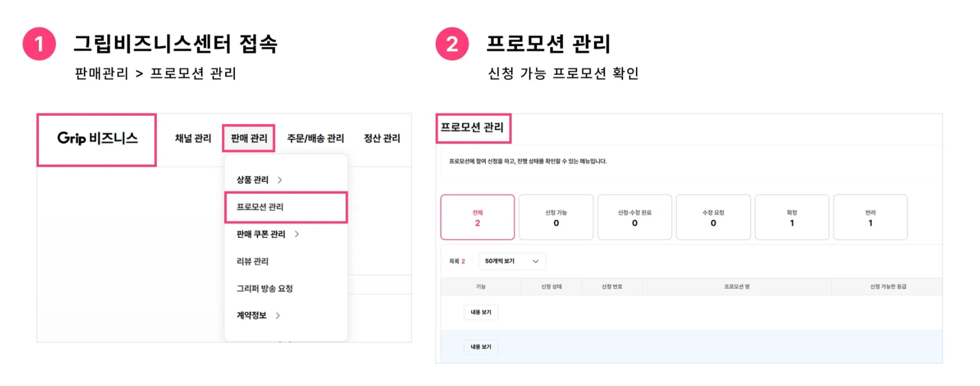Select the 반려 status card
The width and height of the screenshot is (980, 386).
870,218
